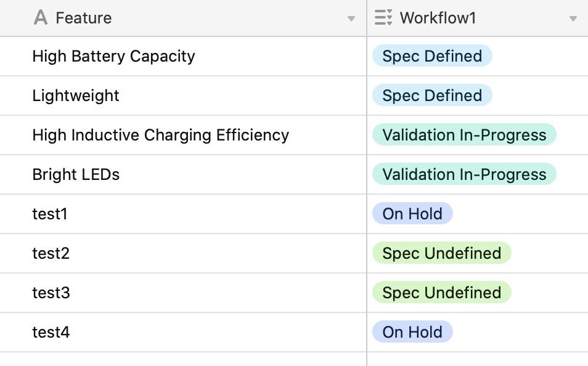Image resolution: width=588 pixels, height=366 pixels.
Task: Click Spec Defined tag for High Battery Capacity
Action: (432, 56)
